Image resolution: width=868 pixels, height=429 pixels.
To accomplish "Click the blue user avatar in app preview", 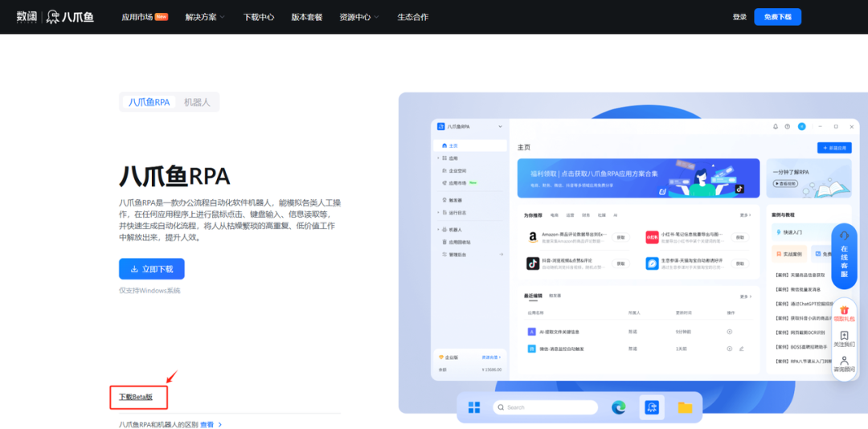I will click(x=801, y=127).
